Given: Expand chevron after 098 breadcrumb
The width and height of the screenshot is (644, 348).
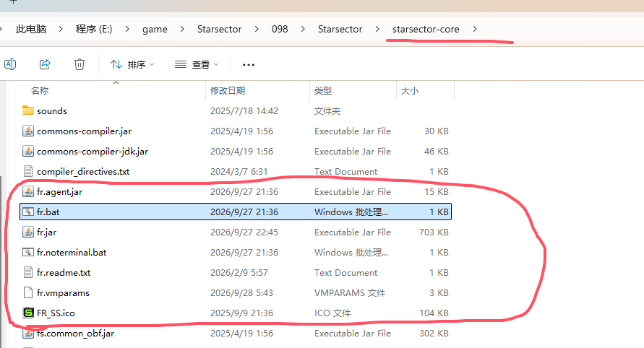Looking at the screenshot, I should 303,29.
